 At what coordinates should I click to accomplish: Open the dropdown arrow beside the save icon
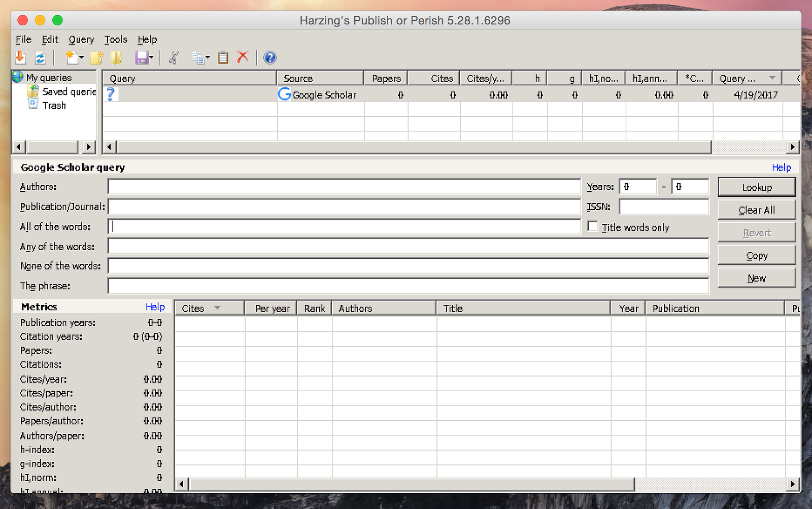coord(151,58)
